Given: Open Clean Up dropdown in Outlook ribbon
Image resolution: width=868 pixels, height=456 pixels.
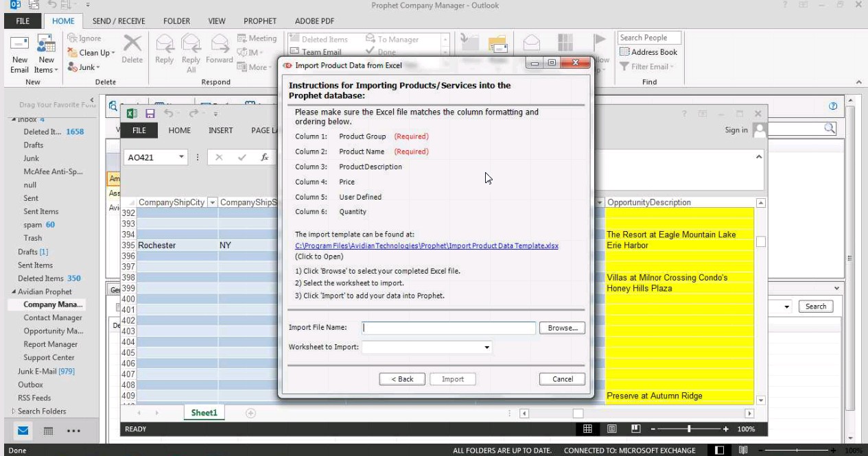Looking at the screenshot, I should pyautogui.click(x=91, y=53).
